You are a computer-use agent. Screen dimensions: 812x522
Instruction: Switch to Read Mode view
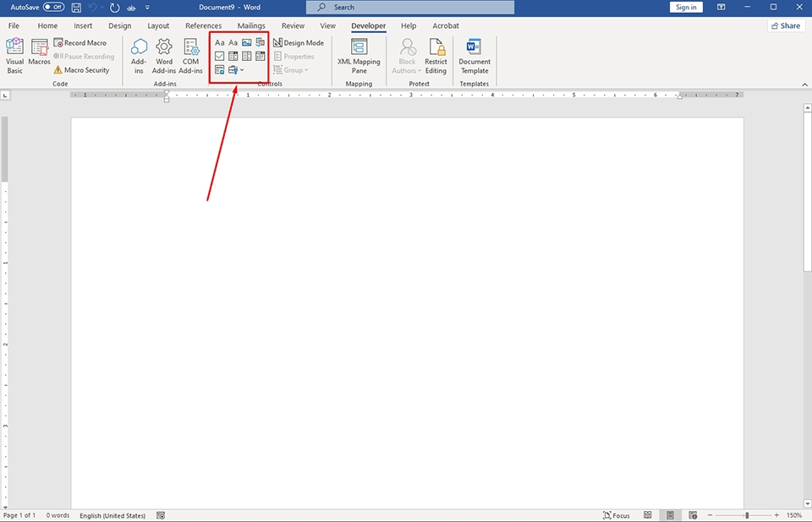pos(647,515)
